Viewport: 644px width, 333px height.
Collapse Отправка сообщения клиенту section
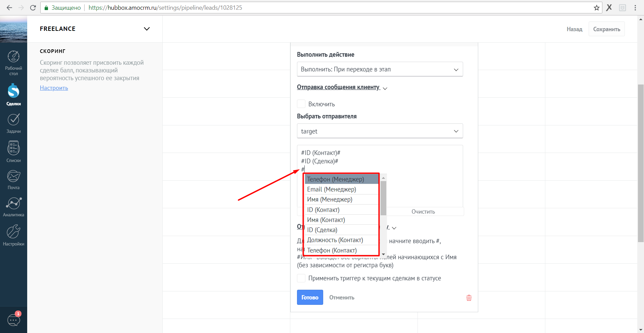342,87
